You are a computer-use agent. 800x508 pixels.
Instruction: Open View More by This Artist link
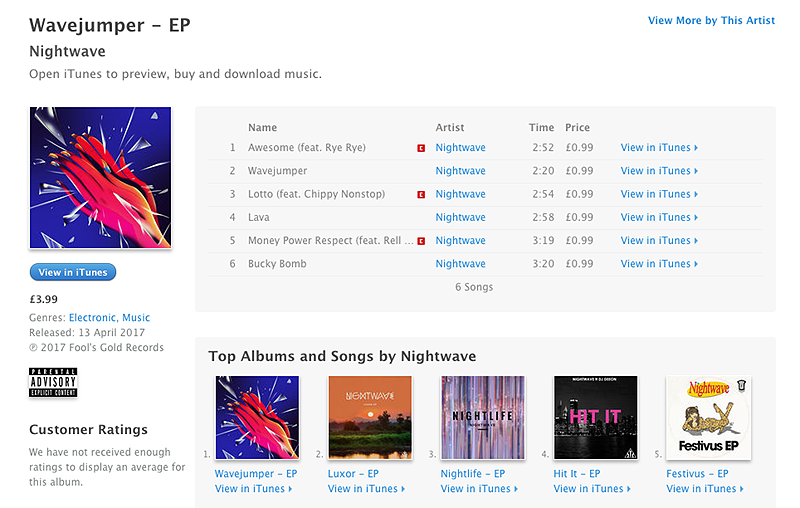(711, 20)
